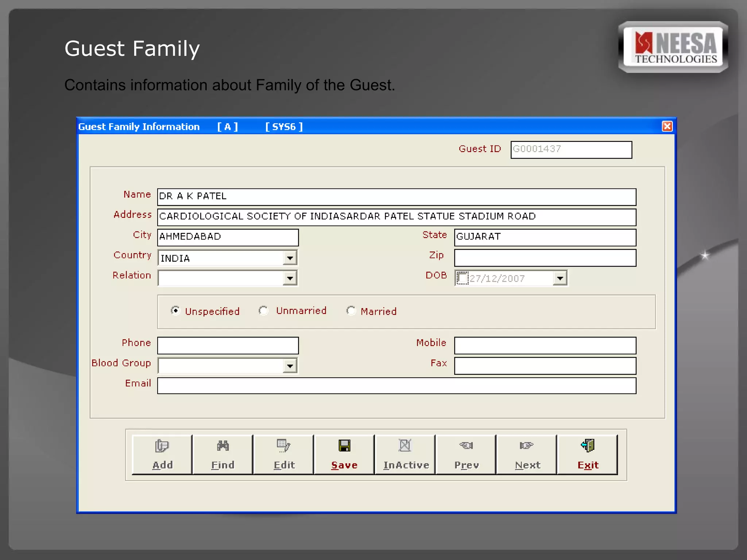Select the Unspecified marital status
The height and width of the screenshot is (560, 747).
point(175,311)
